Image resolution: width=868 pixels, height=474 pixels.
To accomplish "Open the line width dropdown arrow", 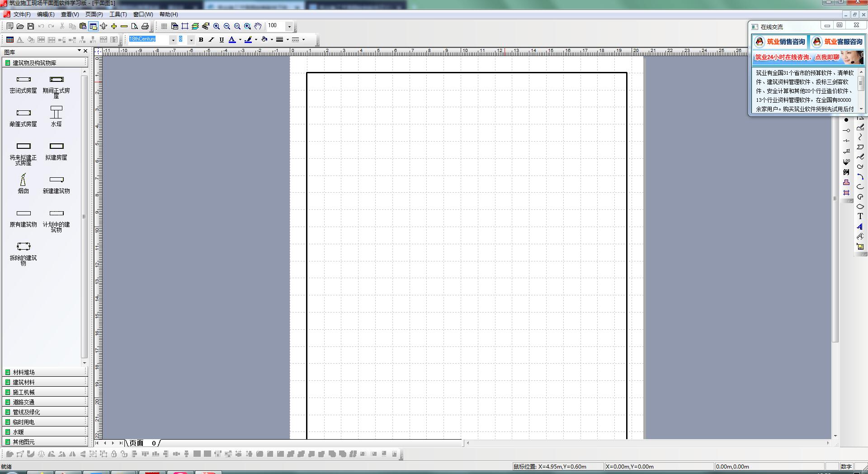I will (288, 40).
